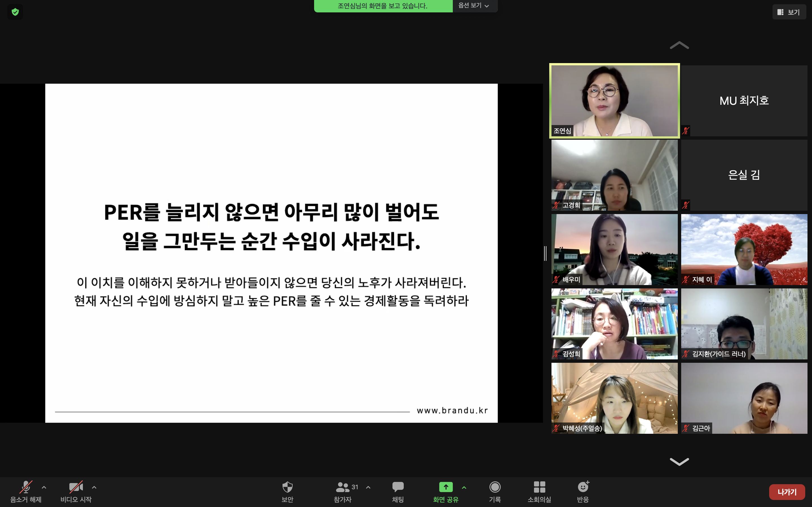
Task: Expand video options arrow beside camera
Action: click(94, 487)
